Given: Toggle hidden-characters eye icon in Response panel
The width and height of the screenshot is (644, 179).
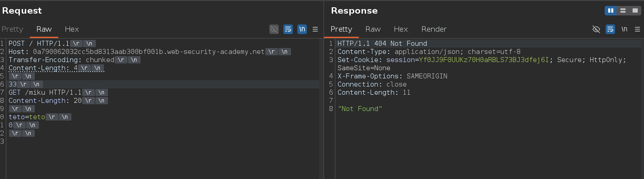Looking at the screenshot, I should (x=596, y=29).
